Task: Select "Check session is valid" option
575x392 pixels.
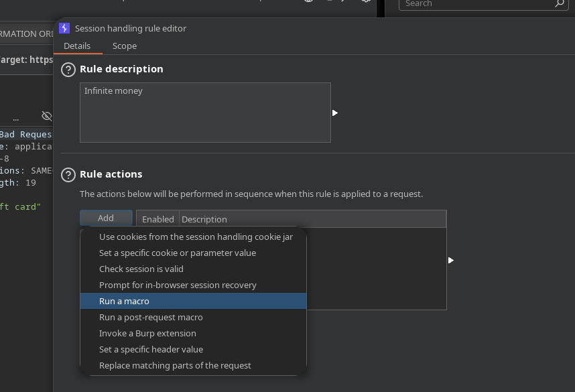Action: click(141, 269)
